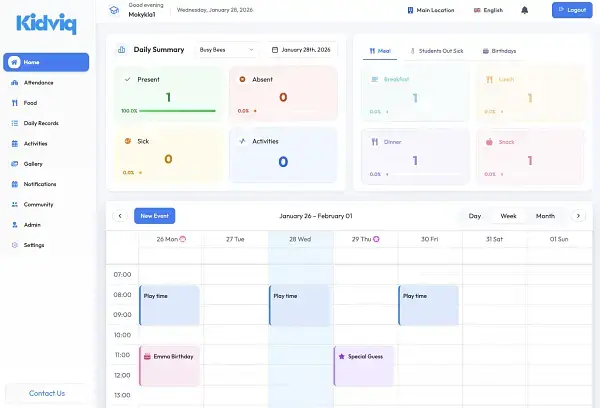
Task: Click the Daily Summary chart icon
Action: click(121, 49)
